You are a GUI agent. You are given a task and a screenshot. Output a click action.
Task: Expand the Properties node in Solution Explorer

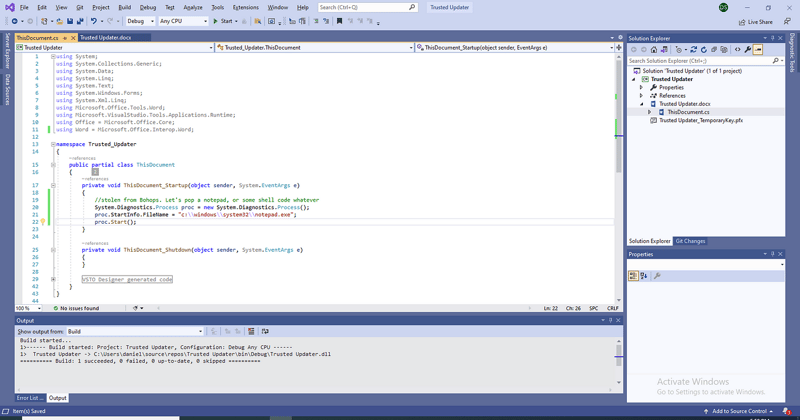click(x=642, y=87)
